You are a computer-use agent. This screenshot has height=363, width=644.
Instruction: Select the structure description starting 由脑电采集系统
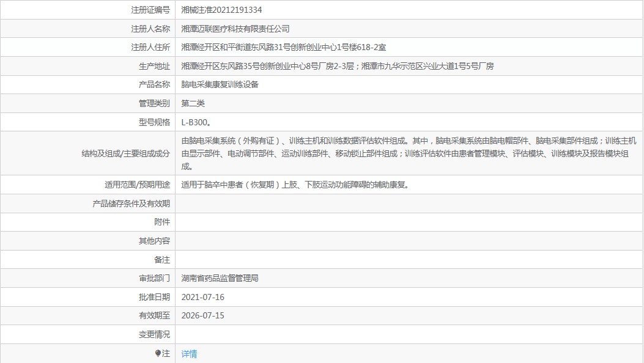(409, 153)
